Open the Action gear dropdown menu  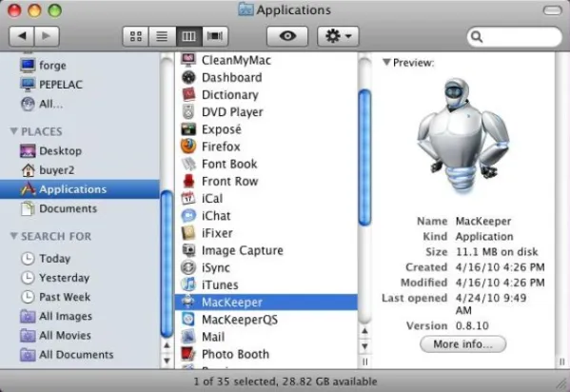[x=338, y=36]
